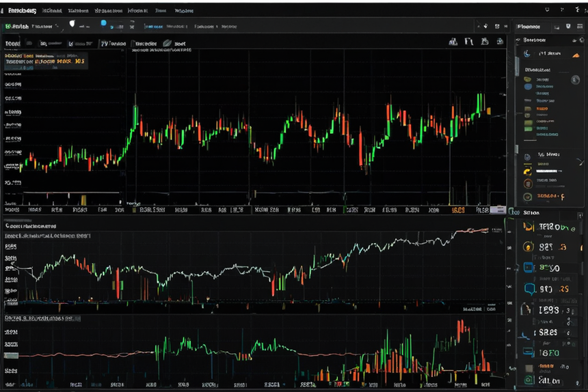Open the bar chart icon above main chart
Viewport: 588px width, 392px height.
453,42
